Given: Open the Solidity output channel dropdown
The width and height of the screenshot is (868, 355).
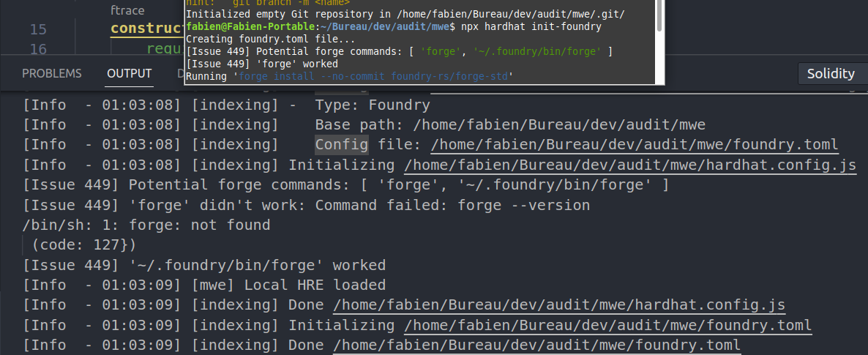Looking at the screenshot, I should click(x=833, y=74).
